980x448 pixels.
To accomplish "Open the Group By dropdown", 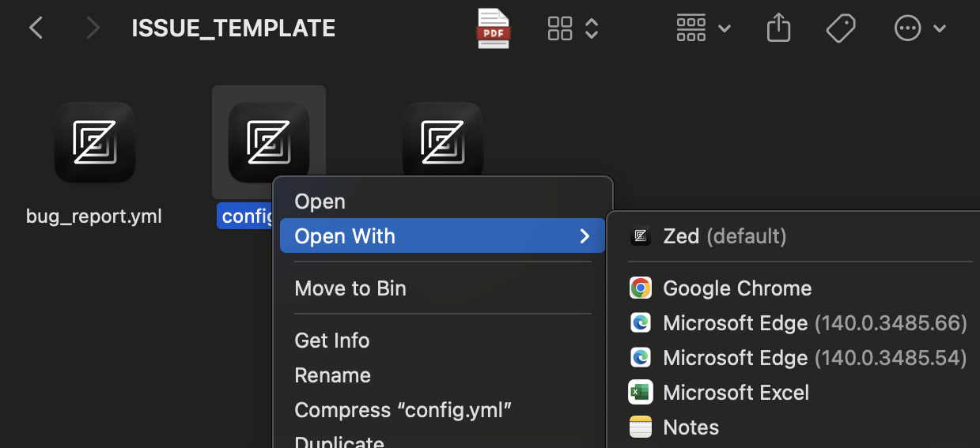I will tap(702, 28).
